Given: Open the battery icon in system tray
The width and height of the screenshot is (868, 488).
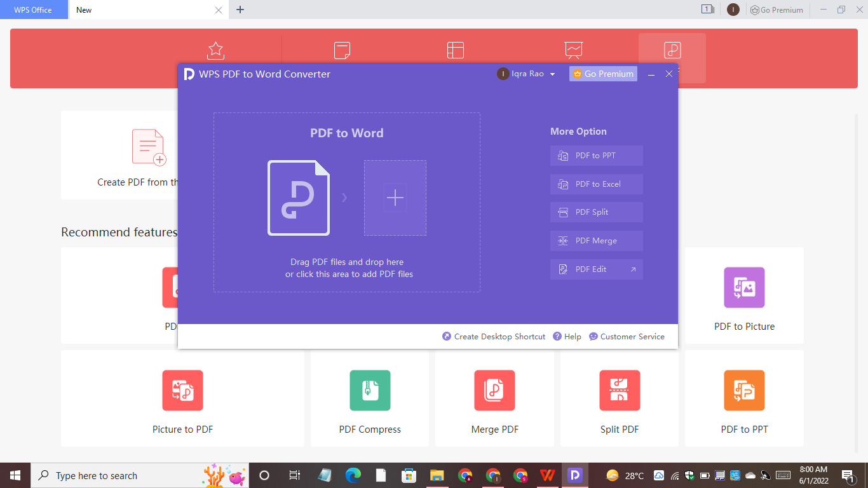Looking at the screenshot, I should point(705,475).
